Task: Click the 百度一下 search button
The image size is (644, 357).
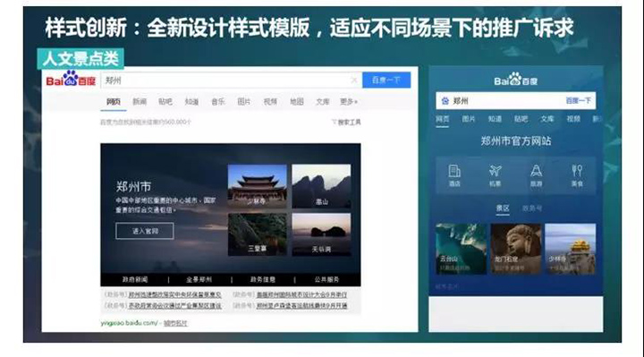Action: 386,81
